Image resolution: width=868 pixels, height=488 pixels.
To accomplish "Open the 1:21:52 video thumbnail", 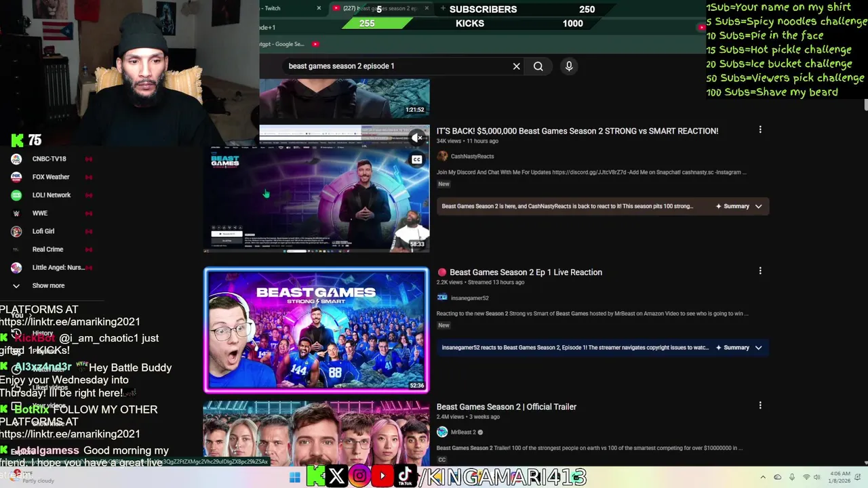I will [x=344, y=98].
